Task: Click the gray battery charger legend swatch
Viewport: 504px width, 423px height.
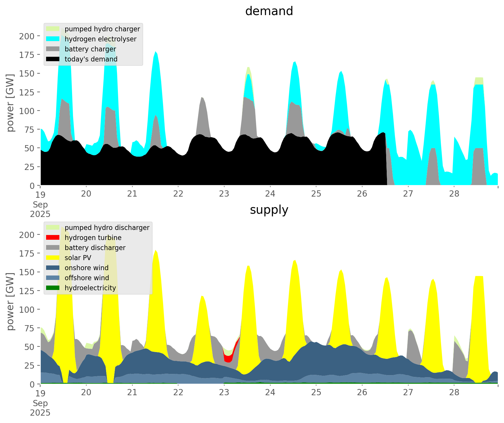Action: 53,49
